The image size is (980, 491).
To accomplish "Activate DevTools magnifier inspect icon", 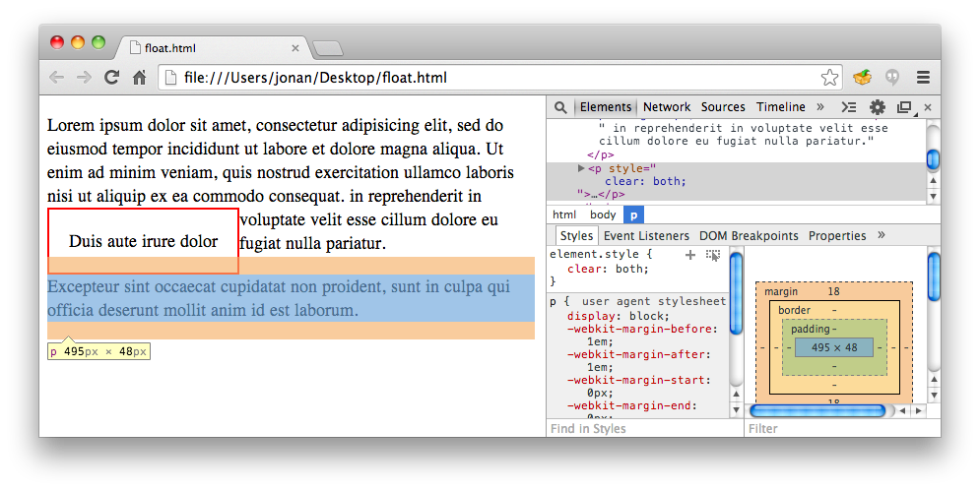I will [x=560, y=107].
